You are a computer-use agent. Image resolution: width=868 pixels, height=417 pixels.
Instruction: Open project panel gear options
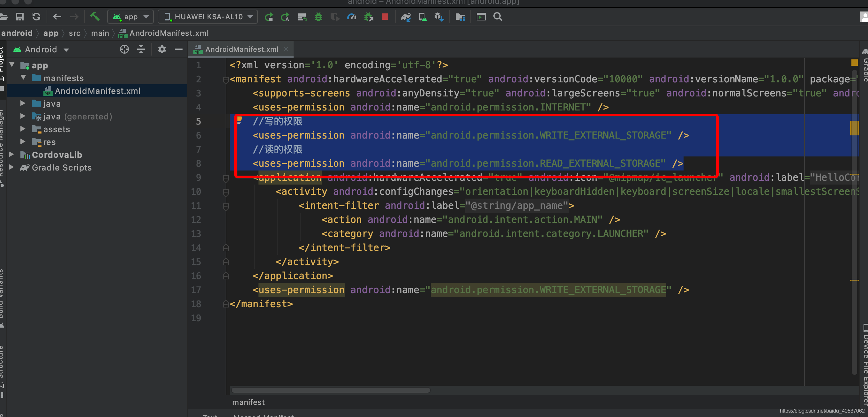coord(162,49)
